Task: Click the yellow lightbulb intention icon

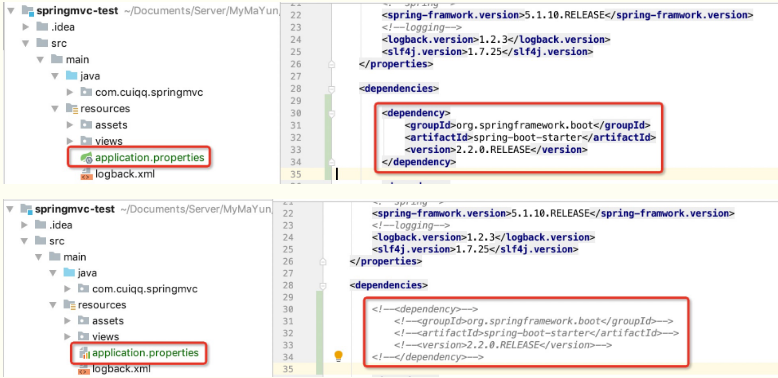Action: pos(338,356)
